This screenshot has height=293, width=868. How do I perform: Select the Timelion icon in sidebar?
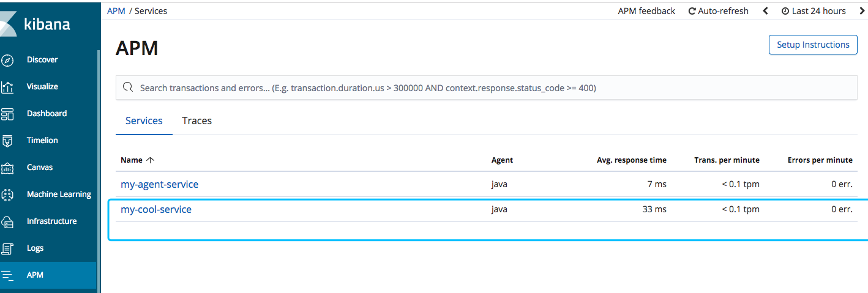pyautogui.click(x=7, y=141)
